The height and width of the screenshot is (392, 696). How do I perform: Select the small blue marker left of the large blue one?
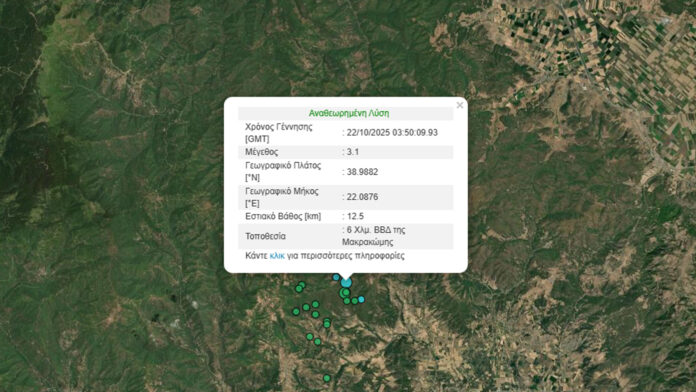[336, 277]
